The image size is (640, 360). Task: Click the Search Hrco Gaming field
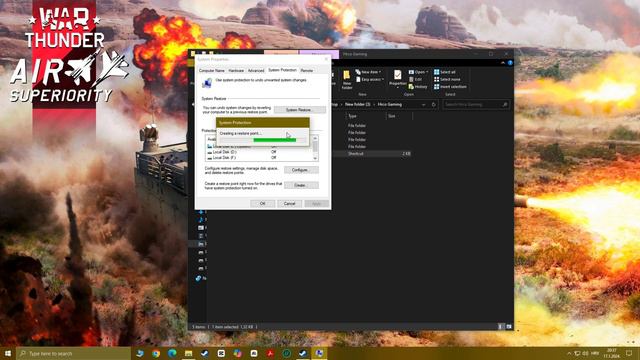coord(476,104)
